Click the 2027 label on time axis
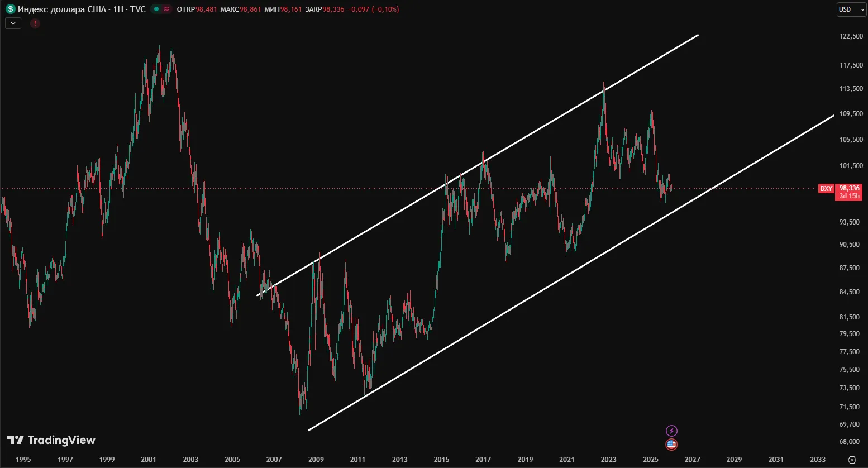The width and height of the screenshot is (868, 468). [x=692, y=460]
